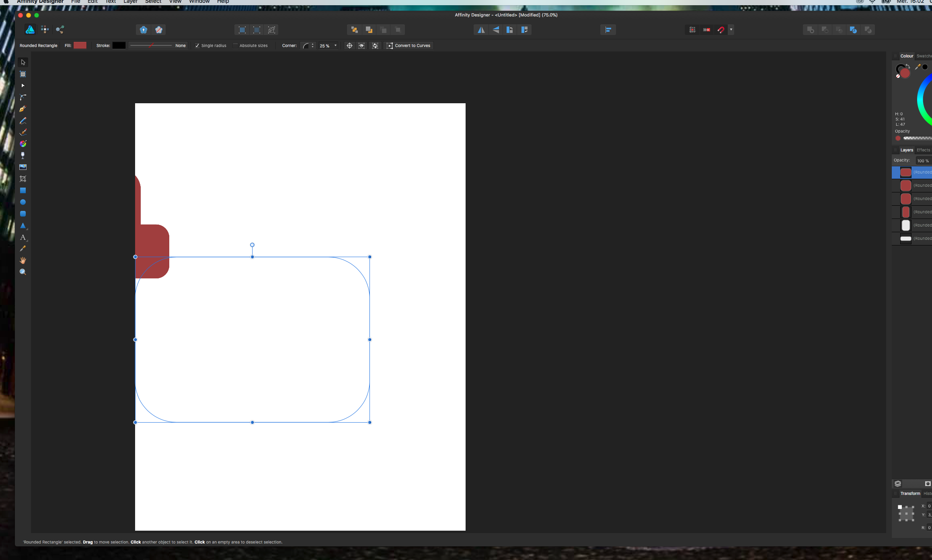Select the topmost highlighted Rounded Rectangle layer

tap(912, 172)
